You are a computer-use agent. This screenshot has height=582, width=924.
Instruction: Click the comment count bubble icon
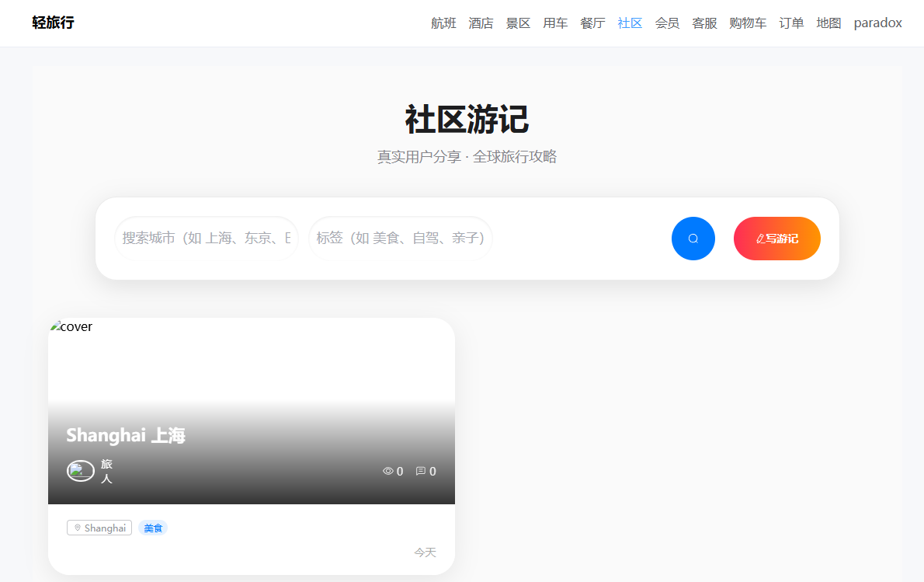[x=421, y=471]
